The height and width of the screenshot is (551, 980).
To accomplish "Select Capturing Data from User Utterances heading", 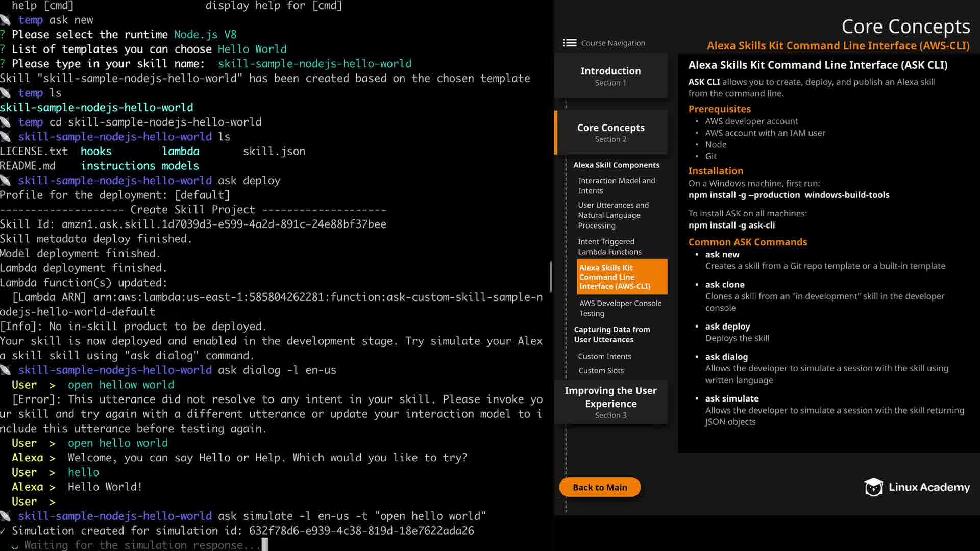I will pyautogui.click(x=611, y=334).
